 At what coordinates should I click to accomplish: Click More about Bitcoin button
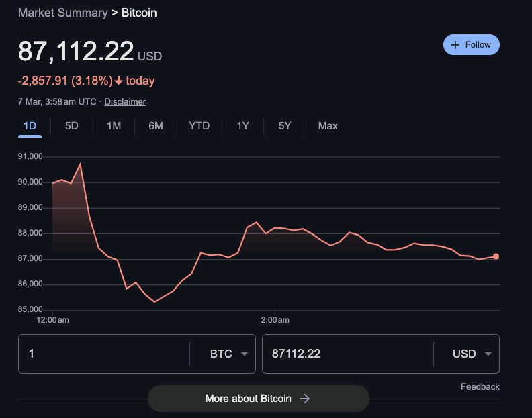tap(258, 399)
